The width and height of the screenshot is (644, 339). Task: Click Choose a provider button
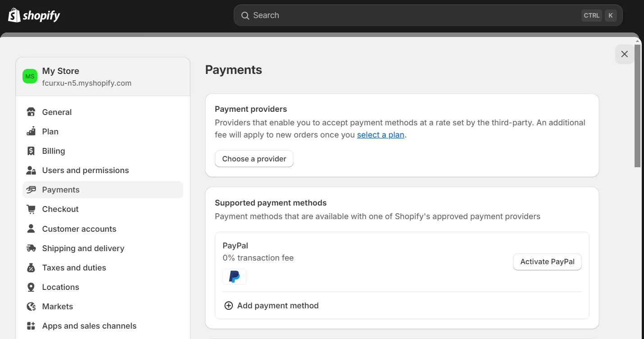254,159
